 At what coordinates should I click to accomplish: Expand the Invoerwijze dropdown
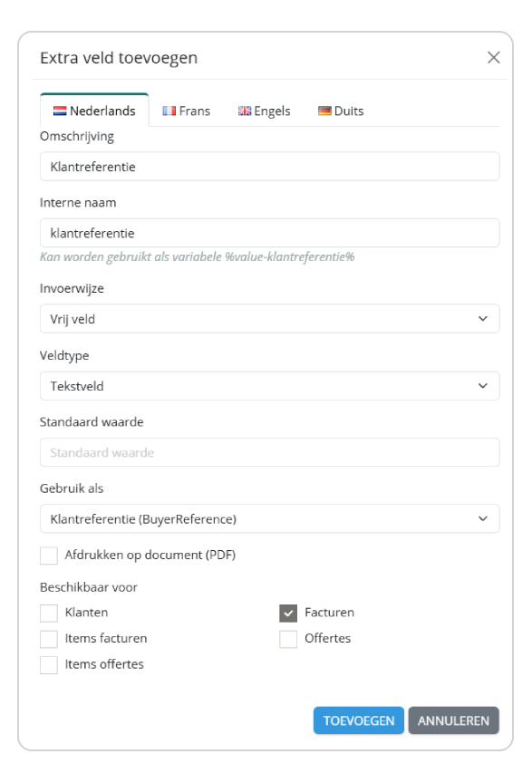270,319
